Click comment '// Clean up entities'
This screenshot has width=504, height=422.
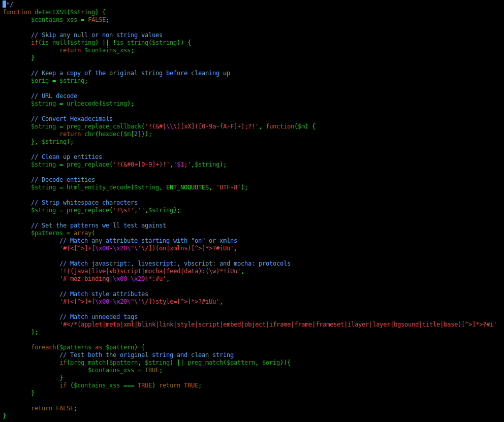point(67,157)
